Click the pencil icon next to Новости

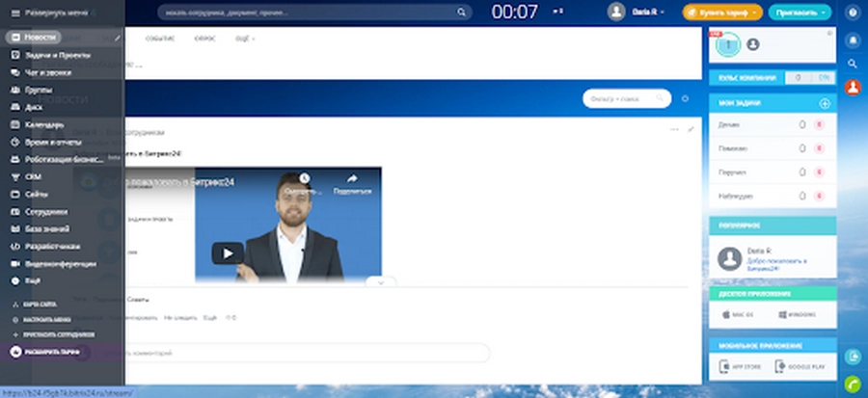117,39
